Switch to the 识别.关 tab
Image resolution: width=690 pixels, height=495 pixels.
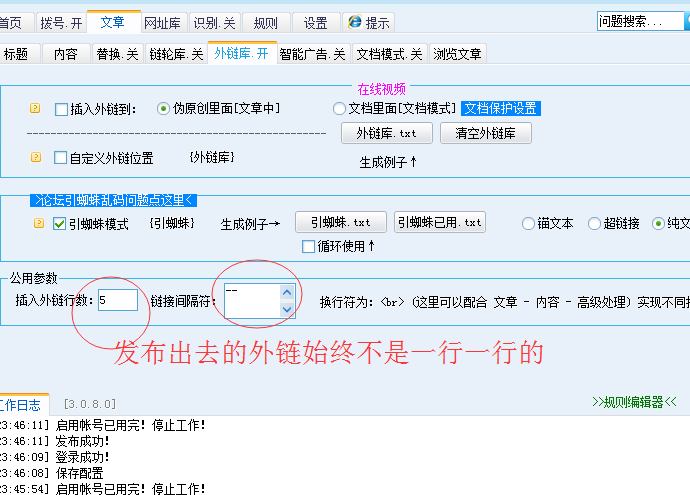click(x=215, y=23)
